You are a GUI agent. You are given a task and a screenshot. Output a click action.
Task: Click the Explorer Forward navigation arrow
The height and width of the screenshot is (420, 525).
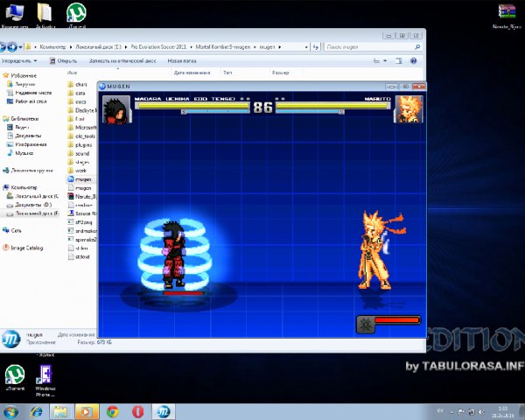tap(12, 47)
